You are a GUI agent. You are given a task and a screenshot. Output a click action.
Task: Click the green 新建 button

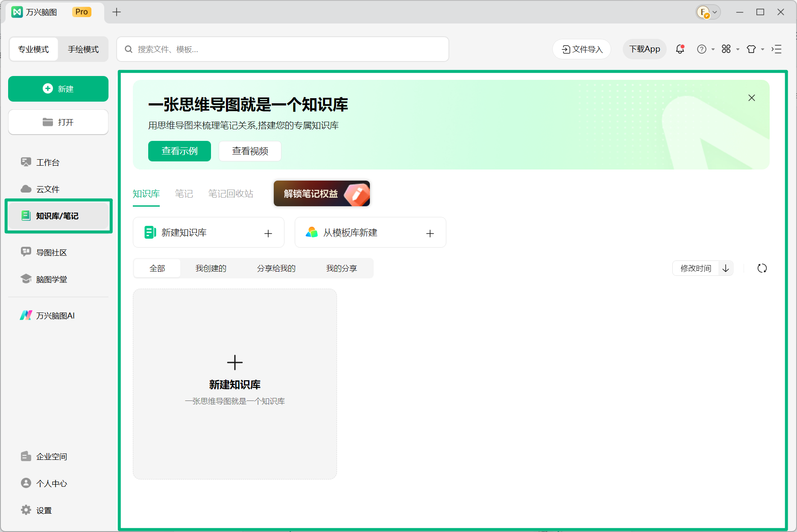[58, 89]
